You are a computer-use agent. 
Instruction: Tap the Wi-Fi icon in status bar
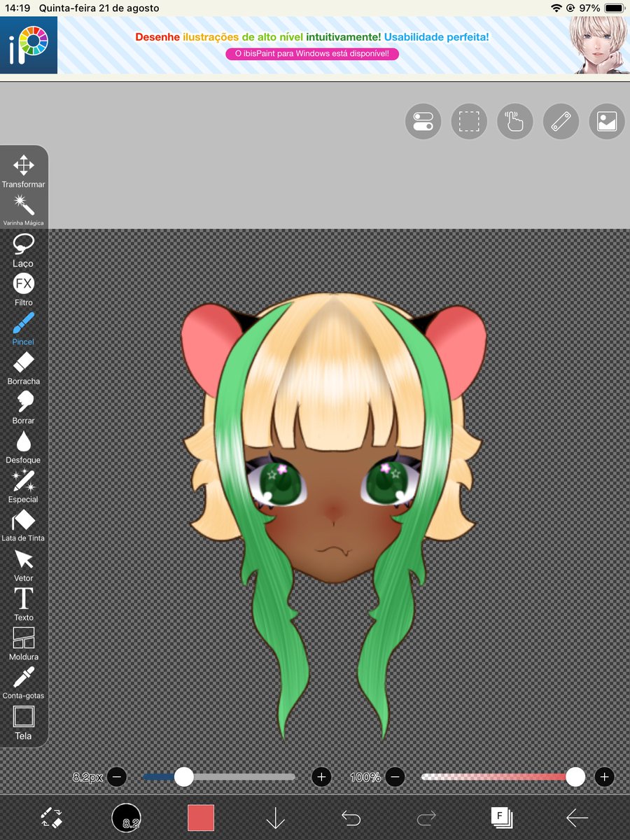pos(556,8)
